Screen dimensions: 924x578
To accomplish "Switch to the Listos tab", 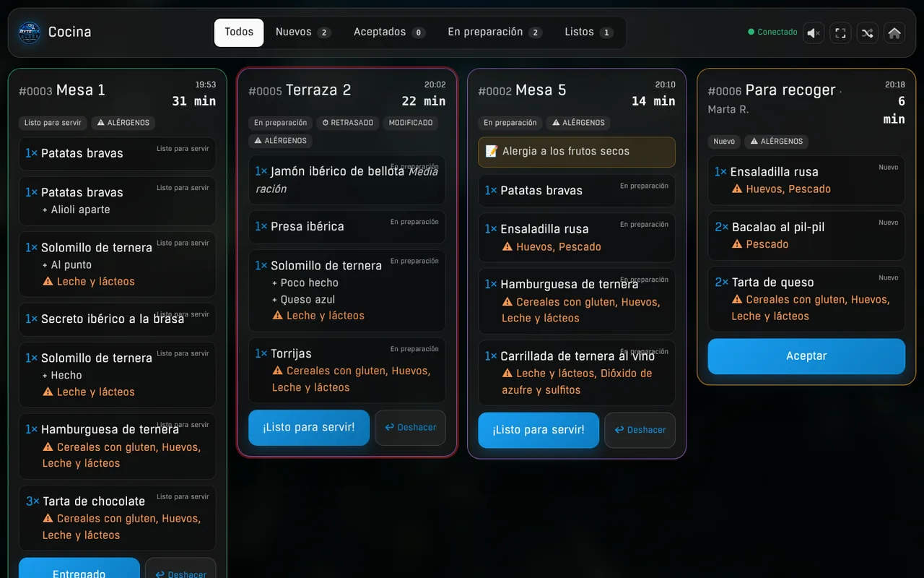I will point(588,33).
